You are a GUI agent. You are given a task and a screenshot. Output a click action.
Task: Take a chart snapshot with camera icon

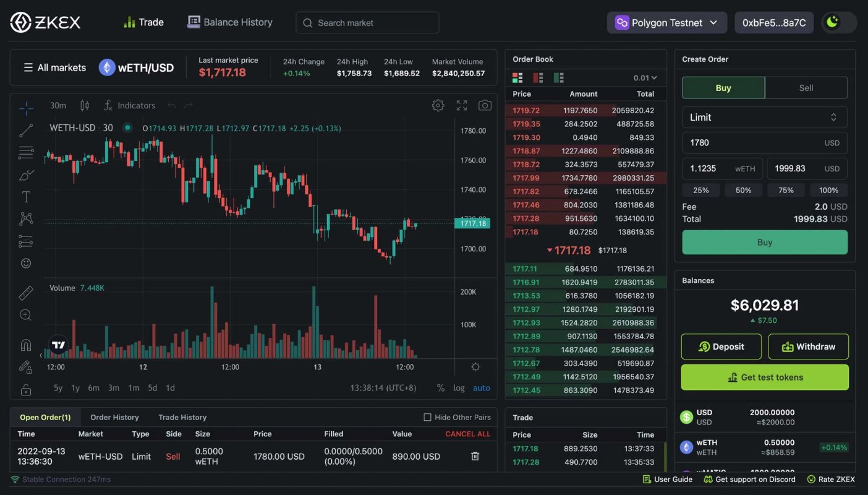click(x=485, y=105)
